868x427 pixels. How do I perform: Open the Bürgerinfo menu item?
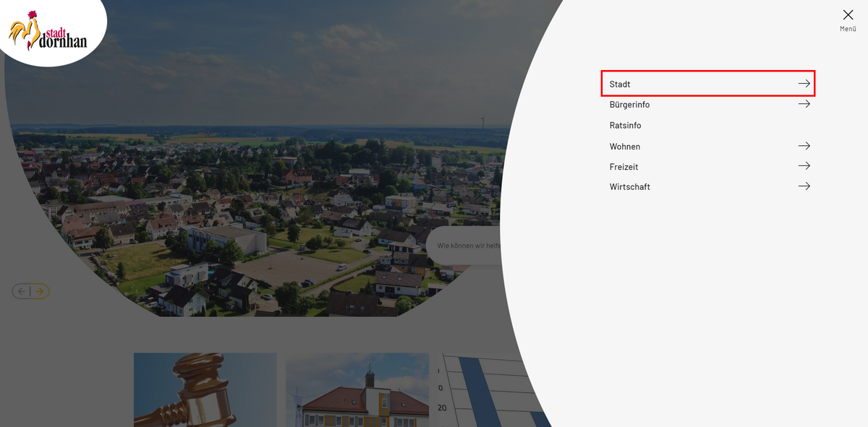coord(629,105)
